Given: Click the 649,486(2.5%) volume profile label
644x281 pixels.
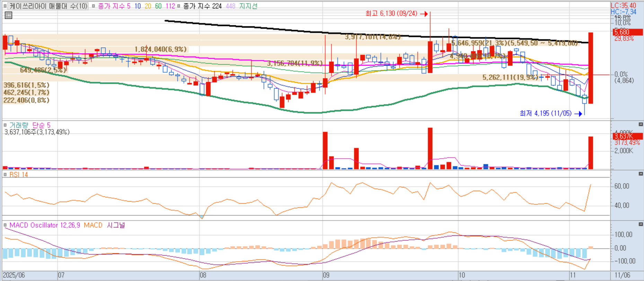Looking at the screenshot, I should tap(43, 70).
